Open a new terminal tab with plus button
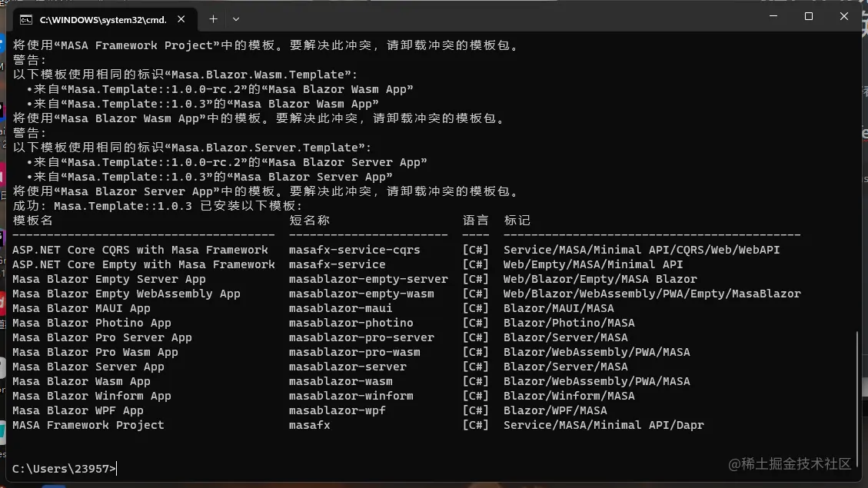 [213, 18]
